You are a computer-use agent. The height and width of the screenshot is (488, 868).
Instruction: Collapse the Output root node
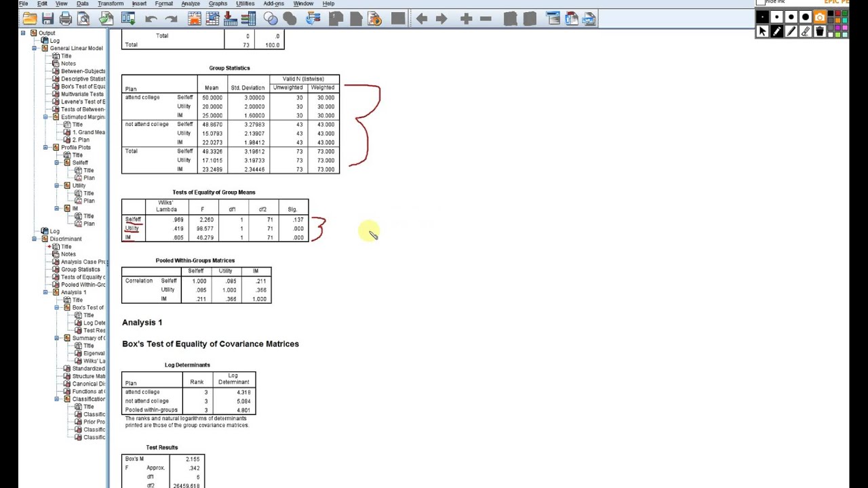tap(22, 33)
